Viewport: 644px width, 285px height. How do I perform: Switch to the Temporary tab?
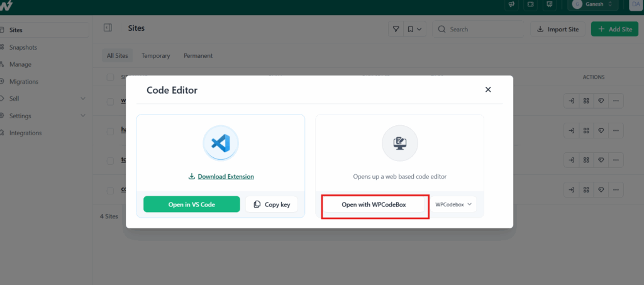tap(156, 55)
